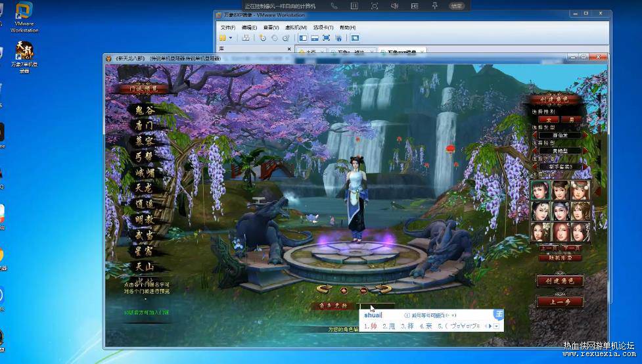Choose the middle-right character portrait
642x364 pixels.
click(x=580, y=212)
